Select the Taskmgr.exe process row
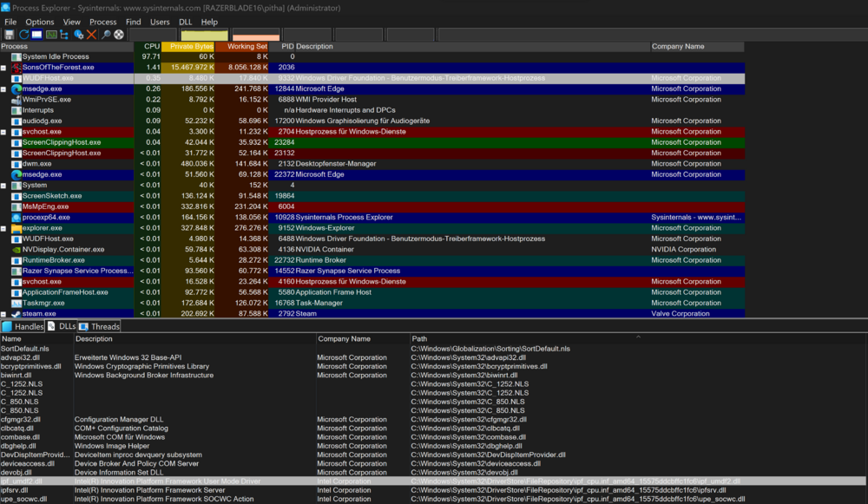This screenshot has height=504, width=868. 42,304
